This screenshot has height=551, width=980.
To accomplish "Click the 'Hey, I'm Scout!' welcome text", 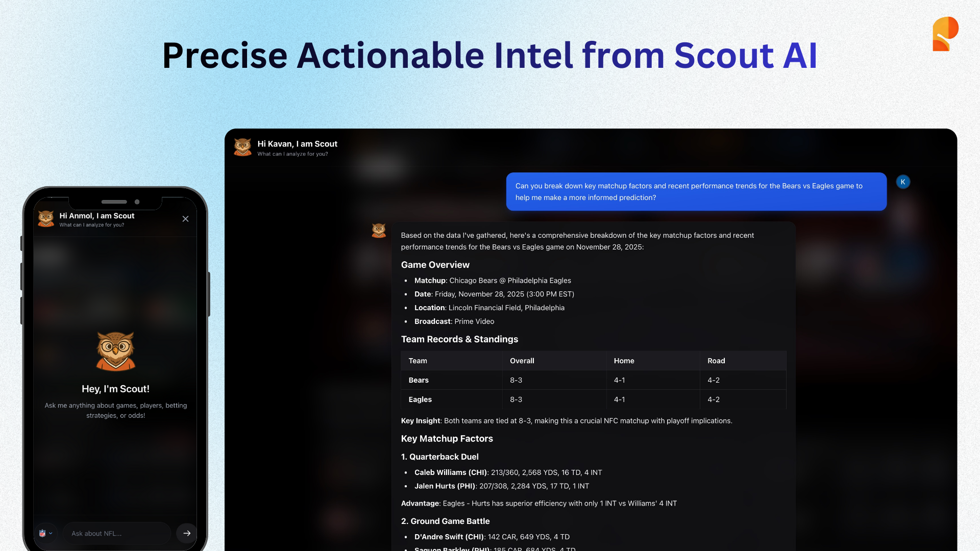I will coord(115,389).
